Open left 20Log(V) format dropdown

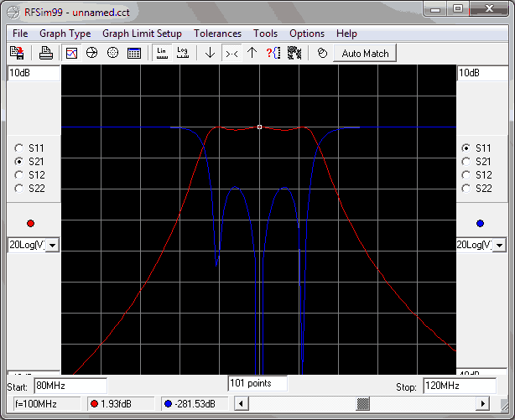pyautogui.click(x=53, y=245)
